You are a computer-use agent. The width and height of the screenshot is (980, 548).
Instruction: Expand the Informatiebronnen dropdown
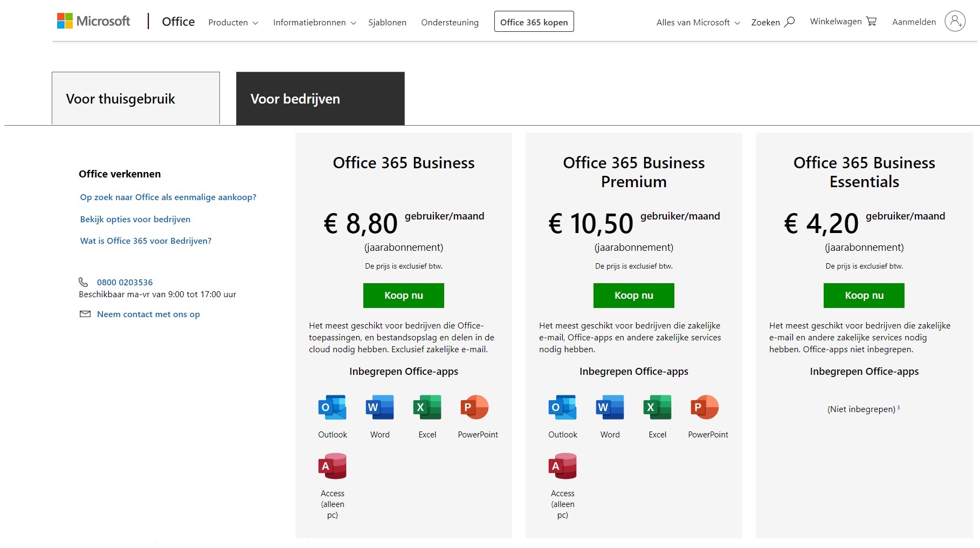(314, 23)
